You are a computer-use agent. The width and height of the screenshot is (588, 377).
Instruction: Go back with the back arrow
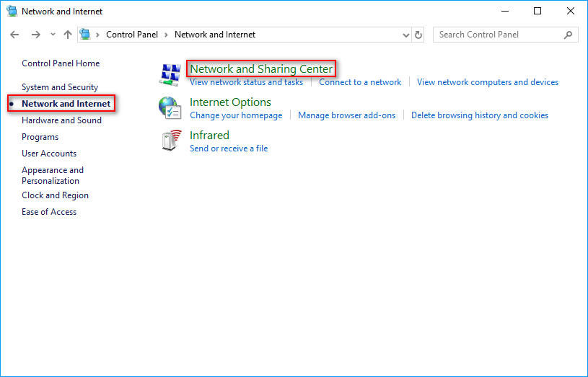[x=14, y=35]
